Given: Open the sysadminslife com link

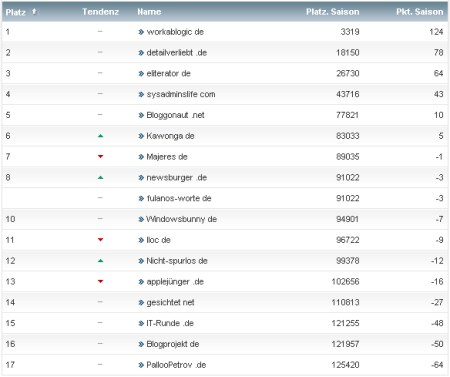Looking at the screenshot, I should pyautogui.click(x=181, y=94).
